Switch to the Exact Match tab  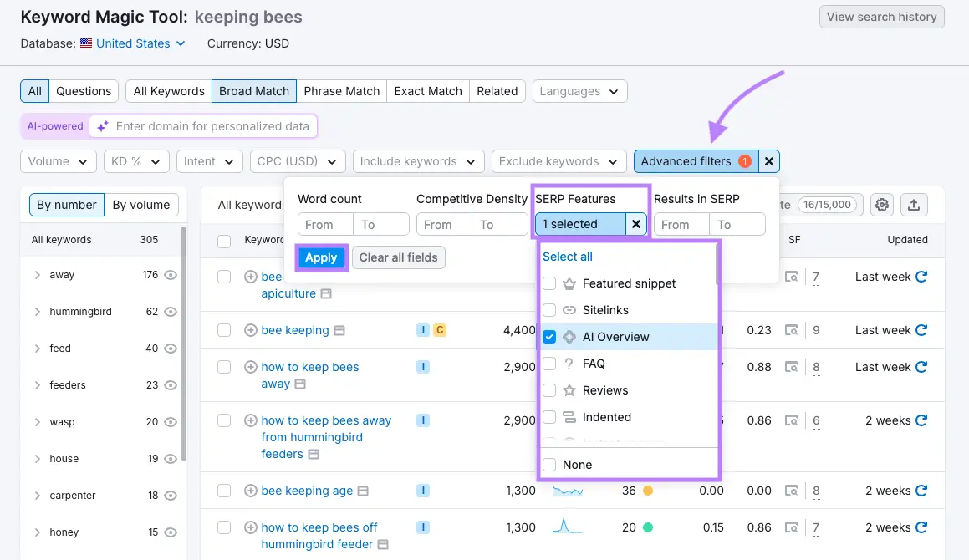pos(427,91)
